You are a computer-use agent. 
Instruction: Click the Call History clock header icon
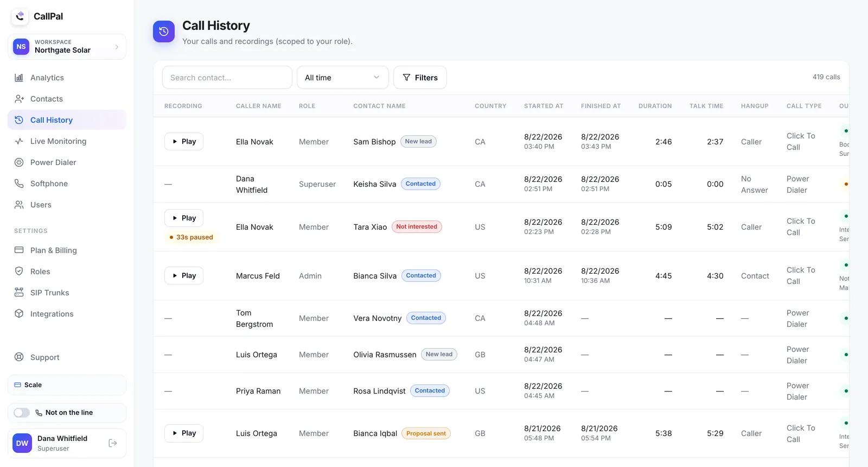coord(164,31)
